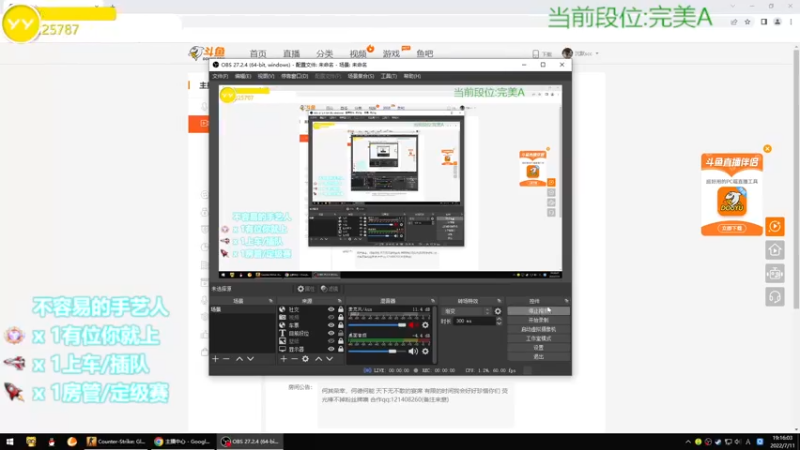
Task: Open OBS 停靠窗口(D) menu
Action: pos(294,76)
